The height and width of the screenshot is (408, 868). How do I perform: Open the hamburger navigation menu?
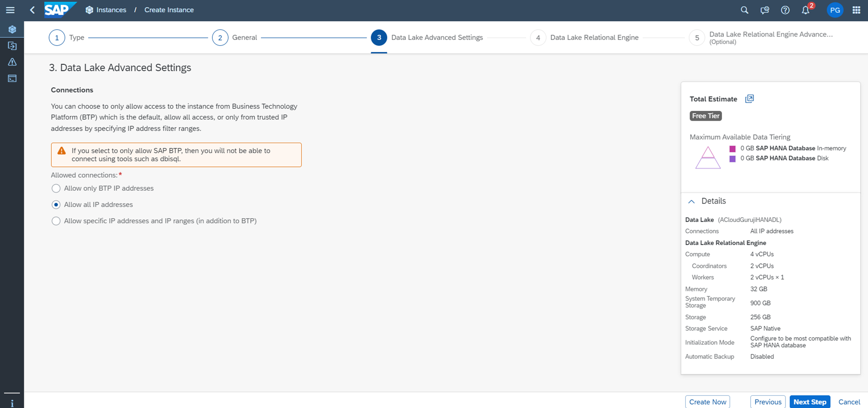[x=10, y=10]
